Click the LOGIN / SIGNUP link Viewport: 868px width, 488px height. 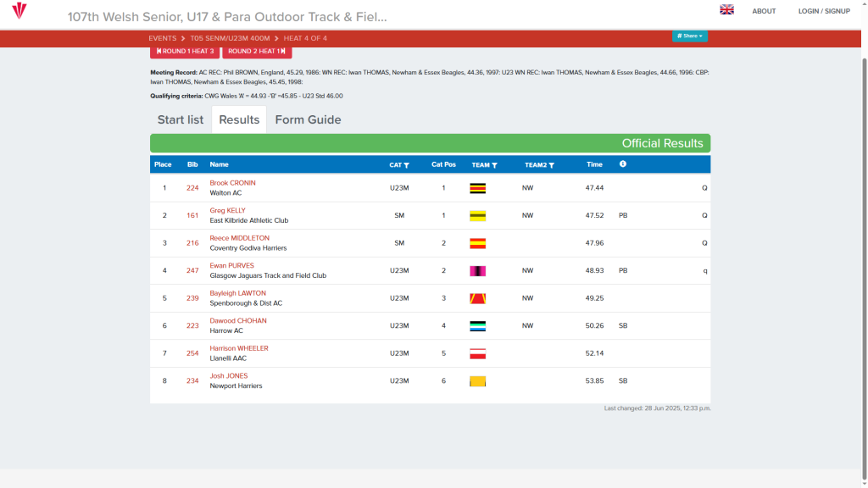[824, 11]
